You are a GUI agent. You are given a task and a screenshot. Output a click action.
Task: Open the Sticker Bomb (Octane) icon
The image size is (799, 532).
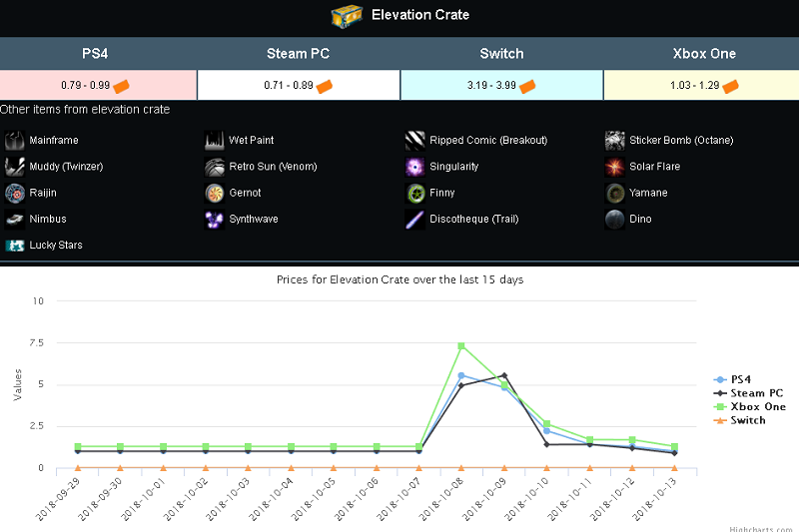[x=614, y=141]
